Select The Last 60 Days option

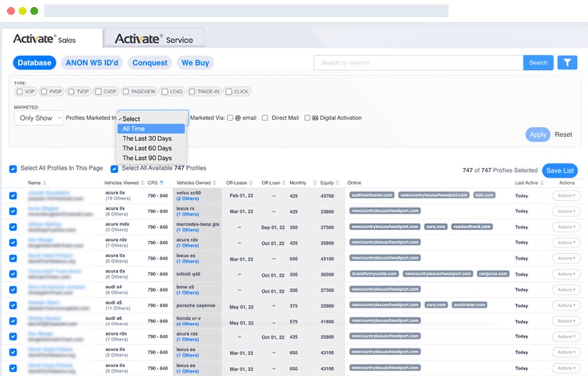coord(151,148)
